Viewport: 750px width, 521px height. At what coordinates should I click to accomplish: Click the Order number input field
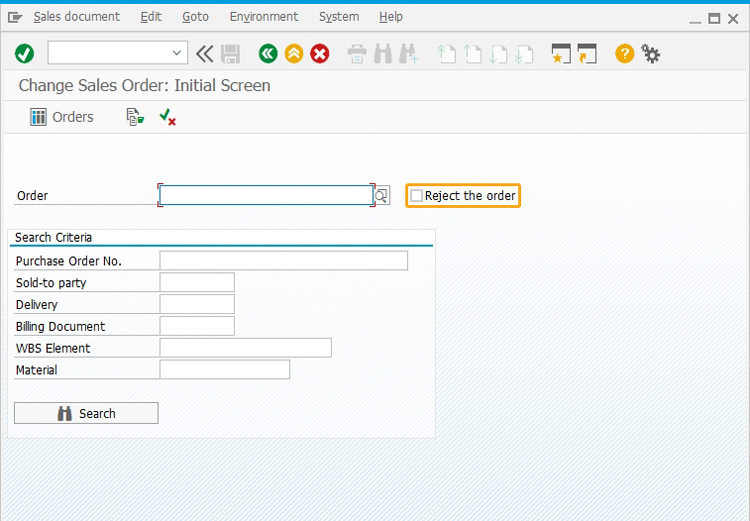[x=266, y=195]
